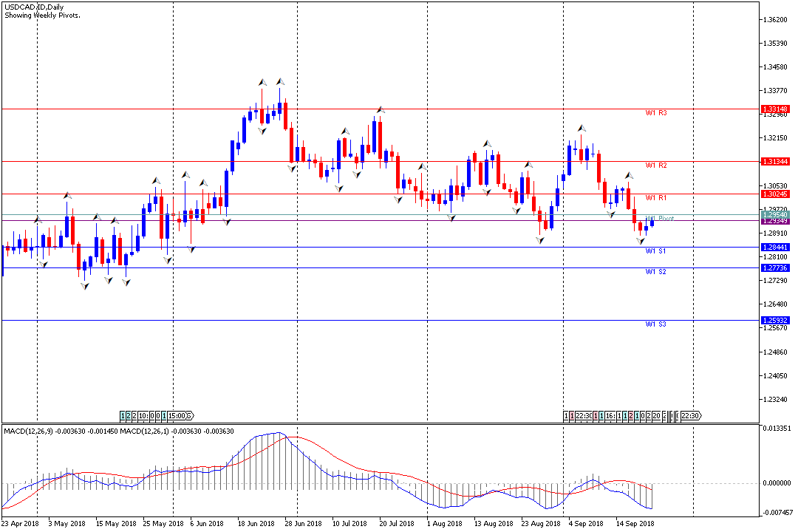Viewport: 798px width, 532px height.
Task: Click the 4 Sep 2018 date label
Action: pos(586,523)
